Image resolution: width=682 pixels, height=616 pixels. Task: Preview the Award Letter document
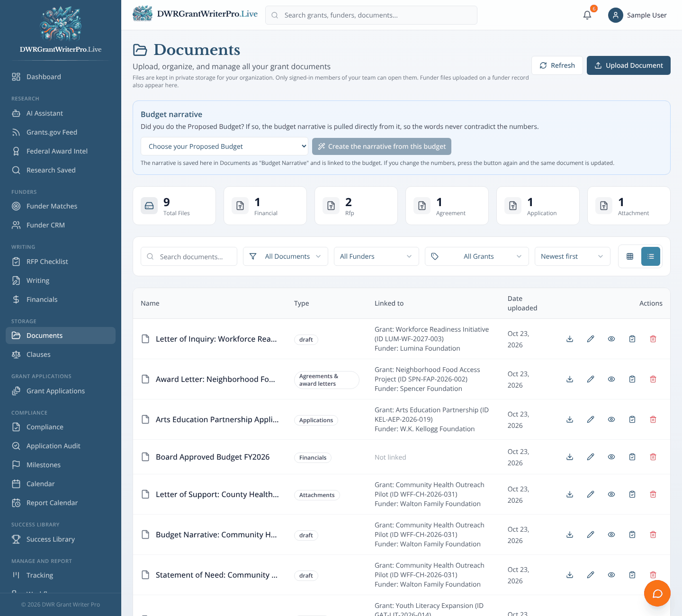611,379
